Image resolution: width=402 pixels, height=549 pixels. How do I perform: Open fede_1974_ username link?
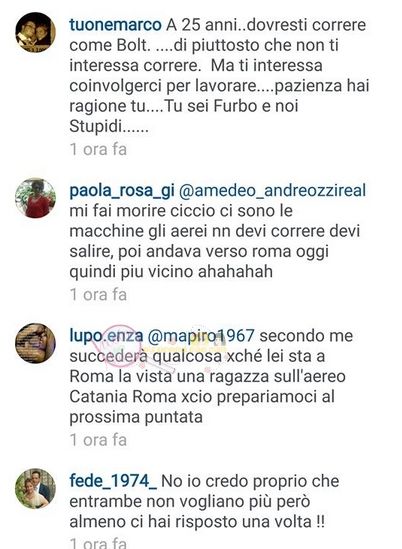113,481
